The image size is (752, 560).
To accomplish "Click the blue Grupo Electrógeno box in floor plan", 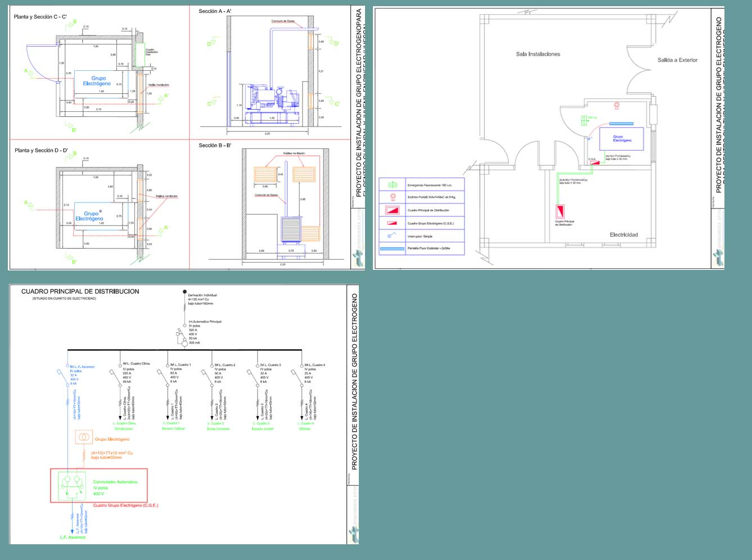I will [621, 139].
